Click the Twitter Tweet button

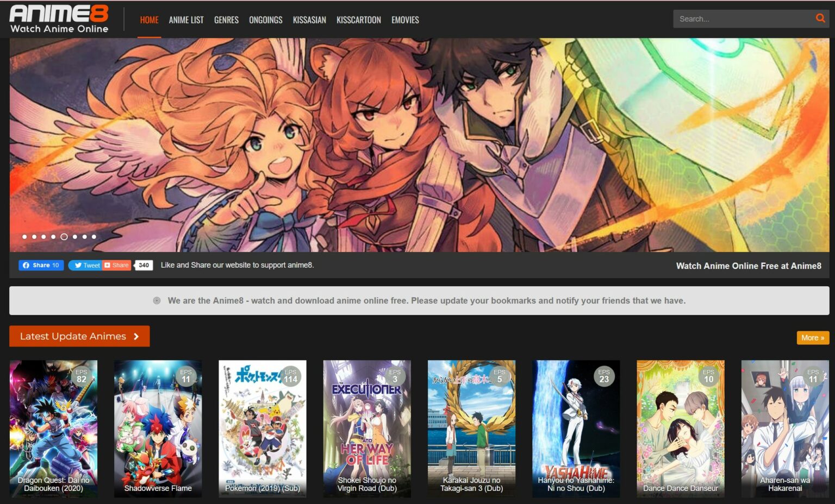pyautogui.click(x=85, y=265)
